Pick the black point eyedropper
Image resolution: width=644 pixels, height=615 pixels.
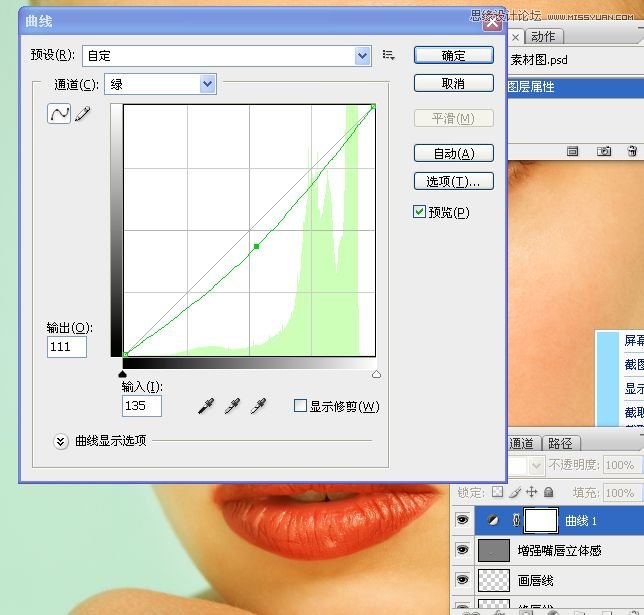point(206,406)
